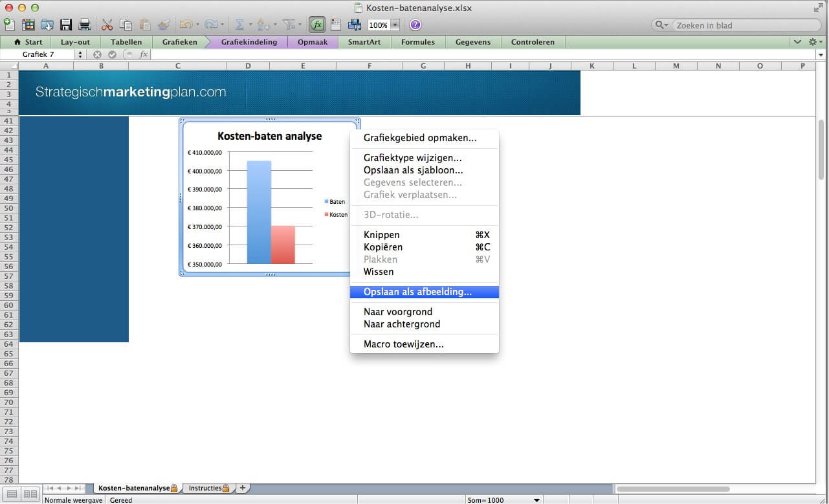
Task: Choose Grafiekgebied opmaken... menu item
Action: coord(424,138)
